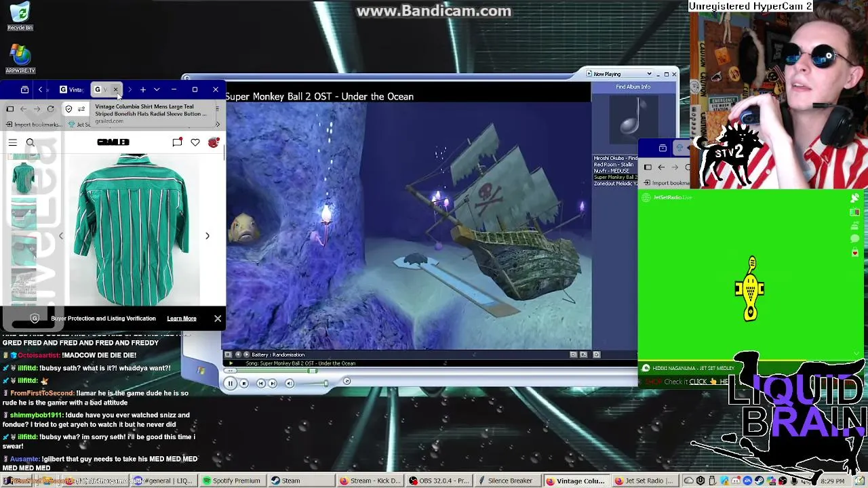Open Grailed messages chat icon

[x=177, y=142]
